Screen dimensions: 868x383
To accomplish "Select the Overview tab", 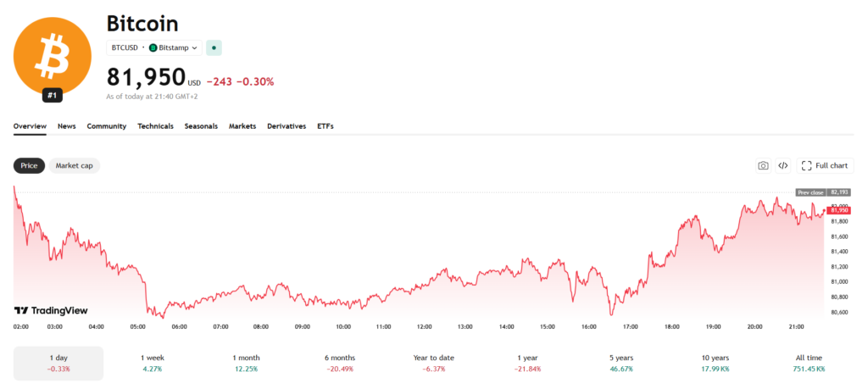I will (x=30, y=126).
